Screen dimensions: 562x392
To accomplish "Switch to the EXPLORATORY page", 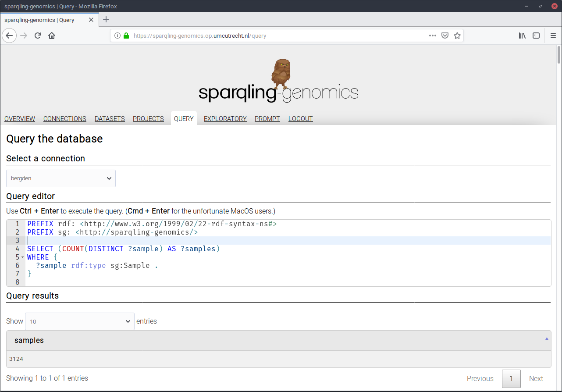I will click(x=225, y=119).
